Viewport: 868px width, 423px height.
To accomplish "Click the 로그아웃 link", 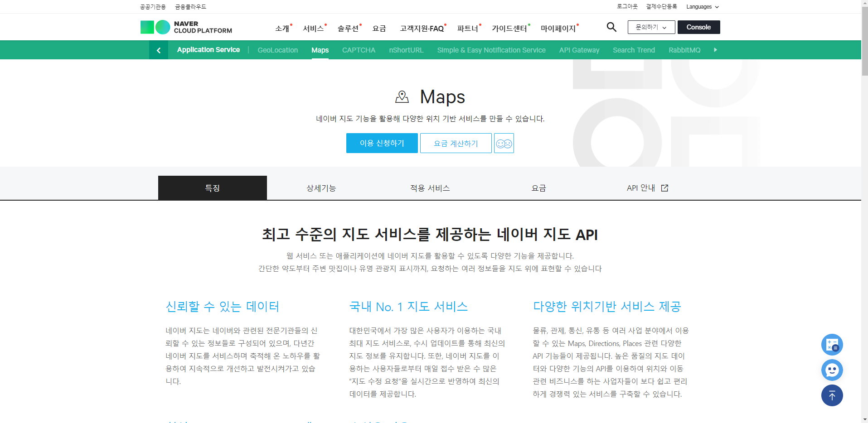I will [627, 6].
